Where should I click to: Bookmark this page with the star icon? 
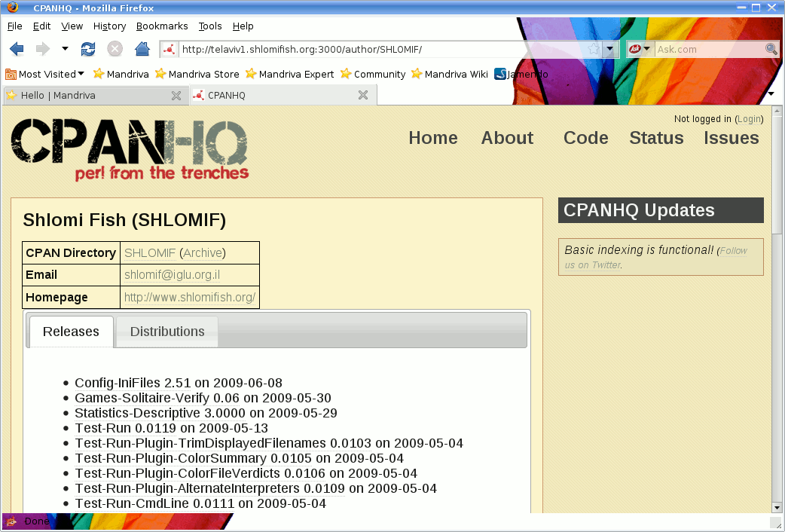tap(593, 49)
